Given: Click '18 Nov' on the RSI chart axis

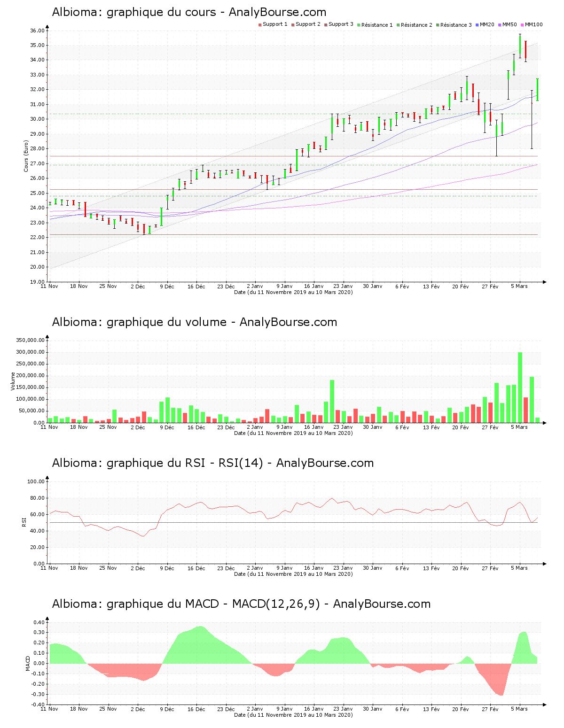Looking at the screenshot, I should (78, 568).
